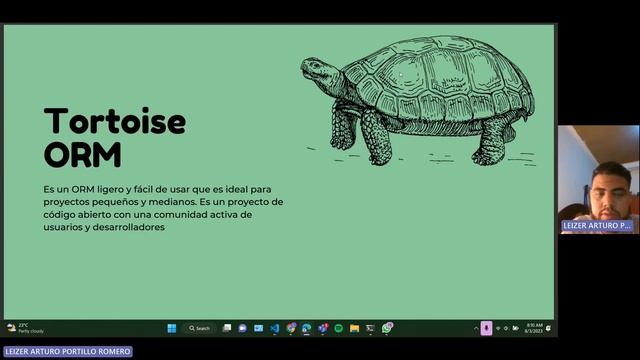
Task: Click the paragraph starting 'Es un ORM ligero'
Action: tap(163, 208)
